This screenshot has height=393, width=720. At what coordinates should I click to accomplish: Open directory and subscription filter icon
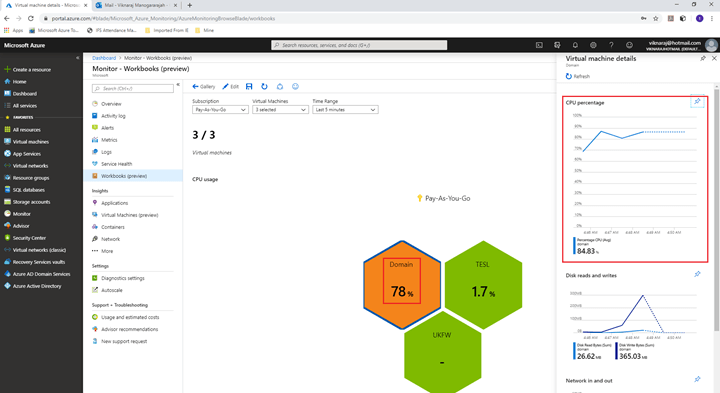tap(557, 45)
